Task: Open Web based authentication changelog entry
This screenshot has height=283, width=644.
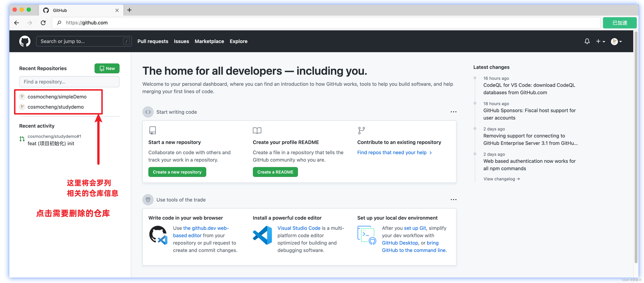Action: pyautogui.click(x=529, y=165)
